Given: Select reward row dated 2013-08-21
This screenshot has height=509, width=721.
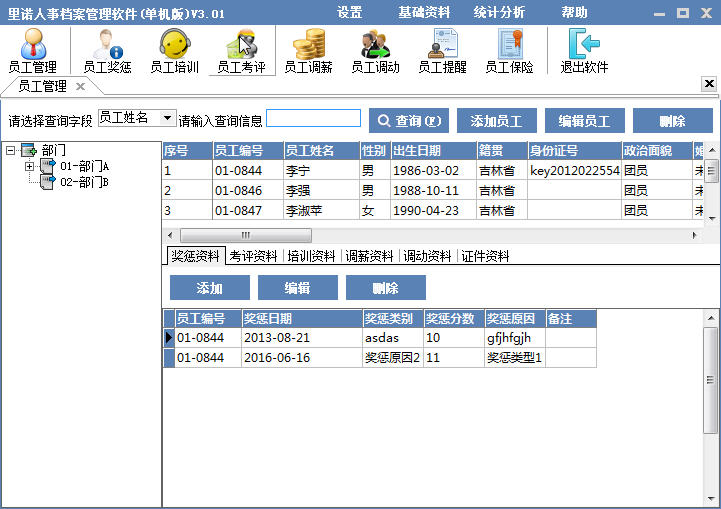Looking at the screenshot, I should point(380,337).
